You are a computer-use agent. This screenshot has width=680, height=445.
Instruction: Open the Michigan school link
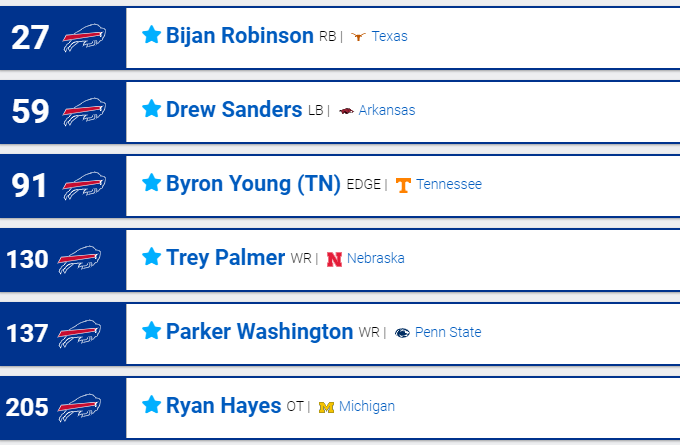pyautogui.click(x=367, y=406)
